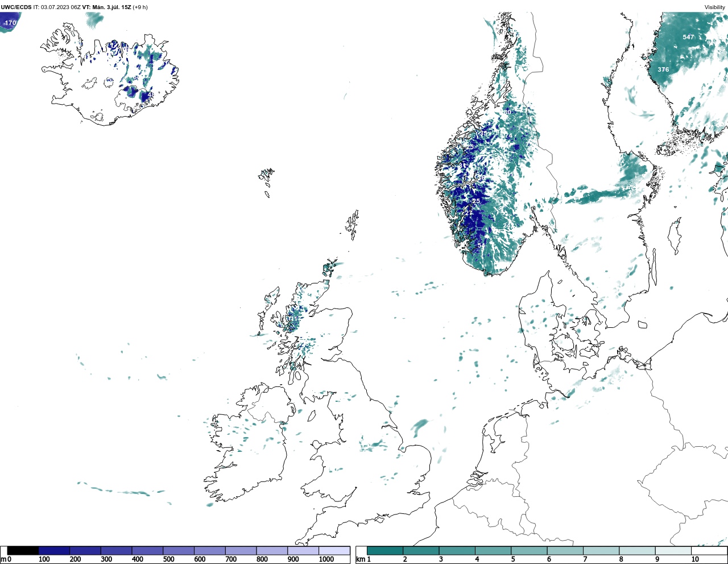Pick the palest swatch after 1000 m

(334, 550)
